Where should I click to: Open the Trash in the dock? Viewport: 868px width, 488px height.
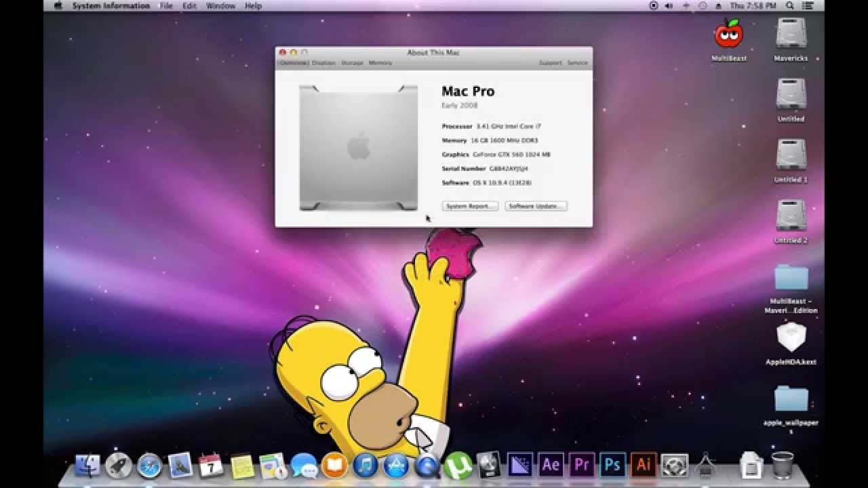pos(782,465)
